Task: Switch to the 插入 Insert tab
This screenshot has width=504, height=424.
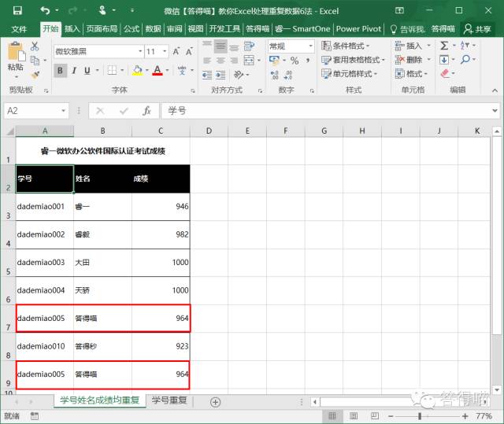Action: pos(72,29)
